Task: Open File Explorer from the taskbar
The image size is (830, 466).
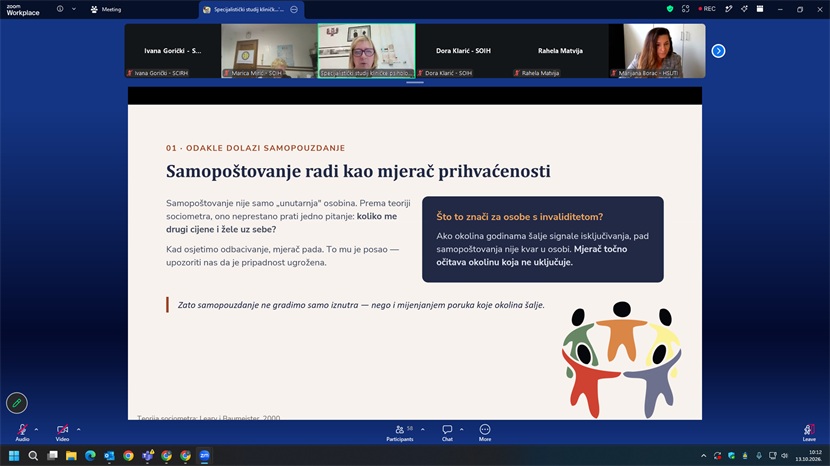Action: 71,455
